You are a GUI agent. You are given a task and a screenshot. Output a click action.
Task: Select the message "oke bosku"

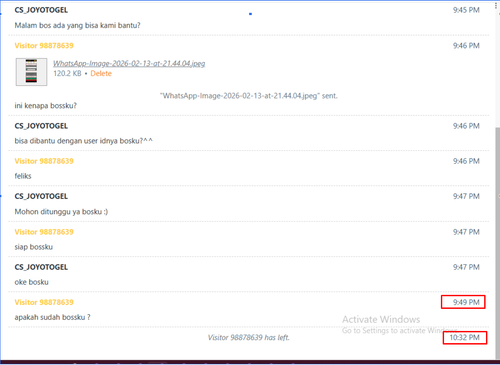(31, 282)
